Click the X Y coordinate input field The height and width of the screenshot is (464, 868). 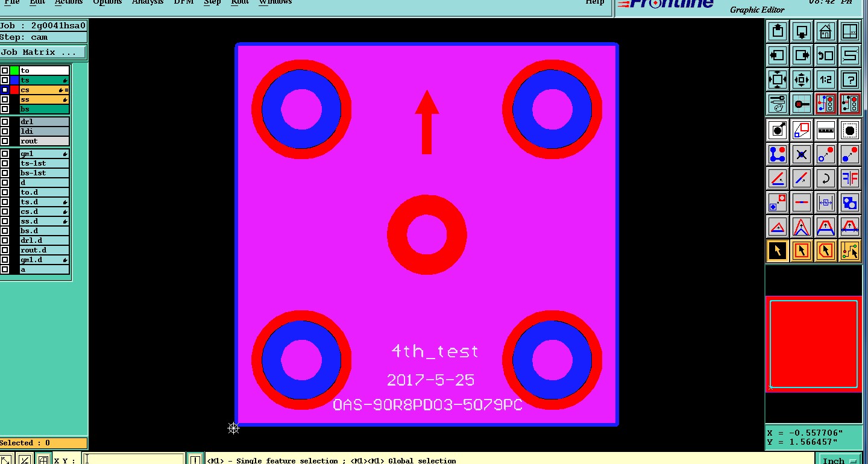(x=134, y=459)
